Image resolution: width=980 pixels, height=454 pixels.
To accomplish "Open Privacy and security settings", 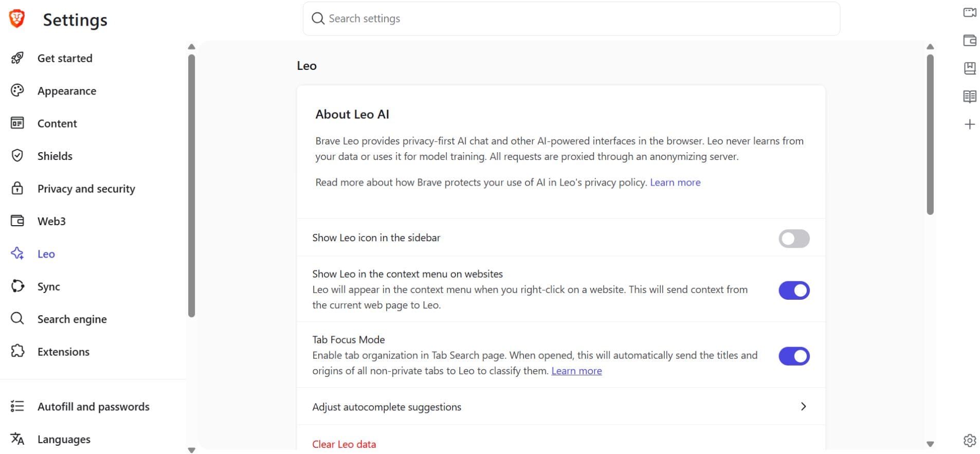I will 86,188.
